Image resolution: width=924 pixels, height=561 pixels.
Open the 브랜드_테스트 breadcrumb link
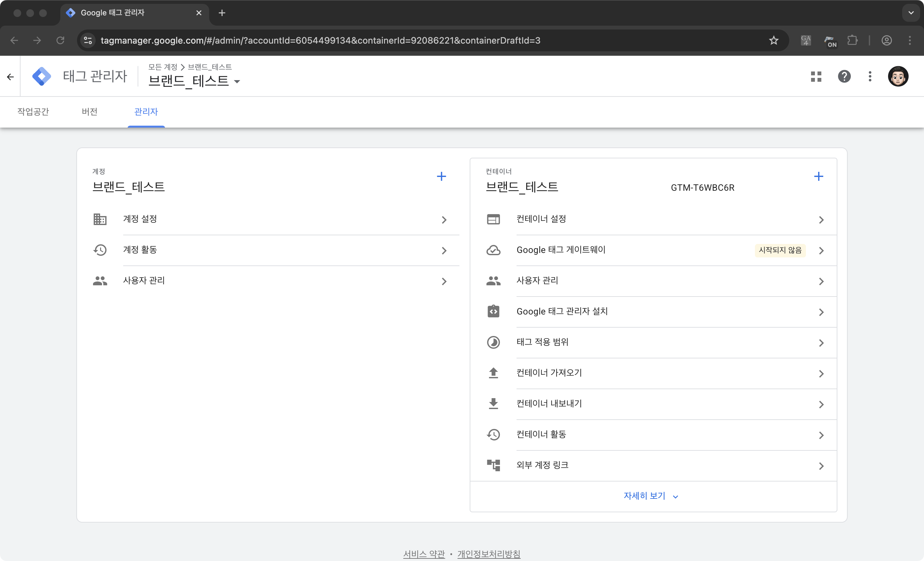pyautogui.click(x=210, y=67)
